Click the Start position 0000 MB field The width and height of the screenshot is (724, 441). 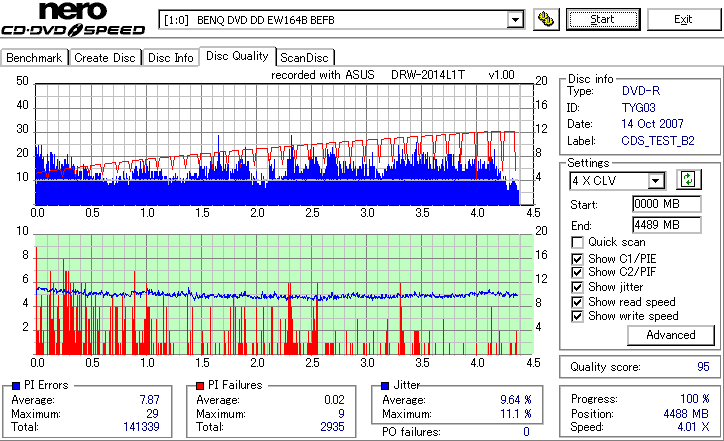pos(666,204)
